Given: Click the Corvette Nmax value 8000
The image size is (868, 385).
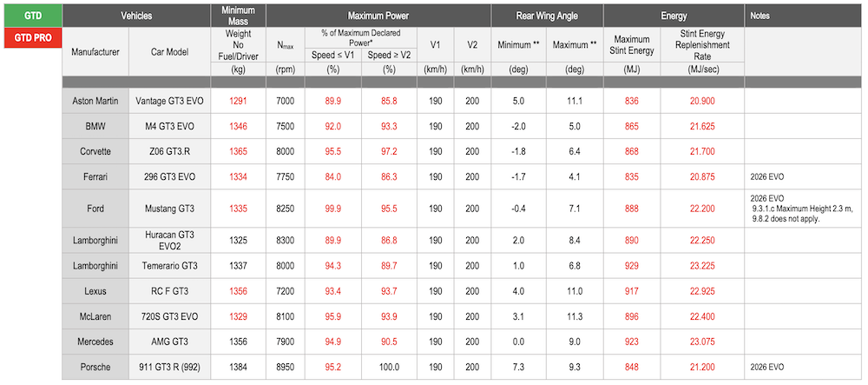Looking at the screenshot, I should (285, 151).
